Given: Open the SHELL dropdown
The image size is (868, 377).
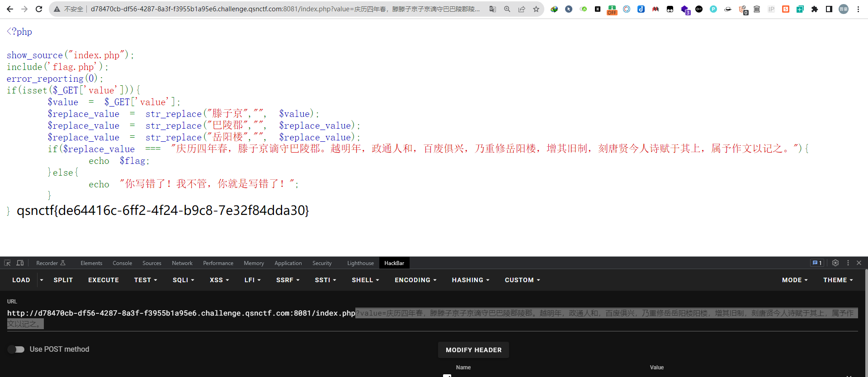Looking at the screenshot, I should pos(365,280).
